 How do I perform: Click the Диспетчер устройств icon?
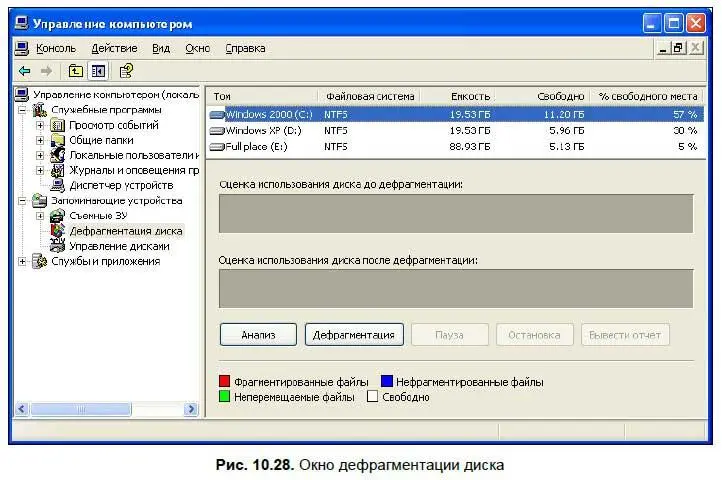point(57,185)
